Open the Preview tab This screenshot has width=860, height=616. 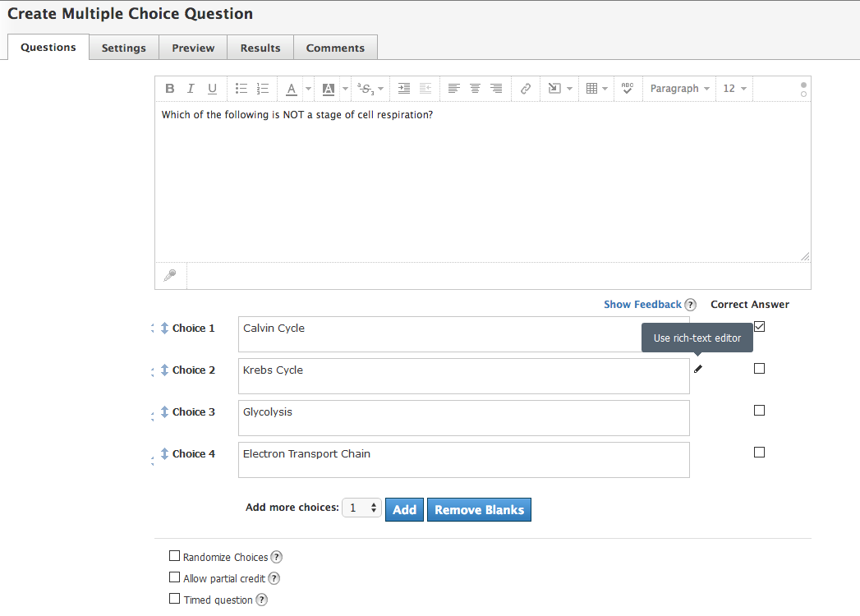coord(193,48)
